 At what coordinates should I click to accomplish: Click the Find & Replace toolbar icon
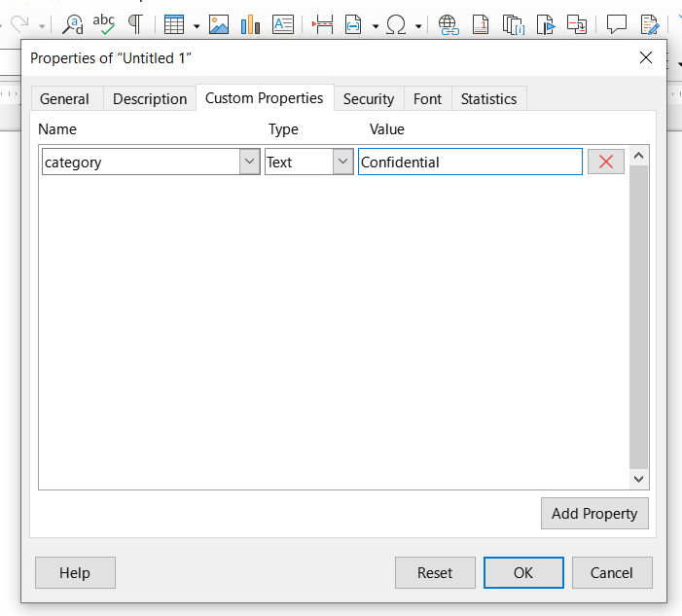click(73, 24)
